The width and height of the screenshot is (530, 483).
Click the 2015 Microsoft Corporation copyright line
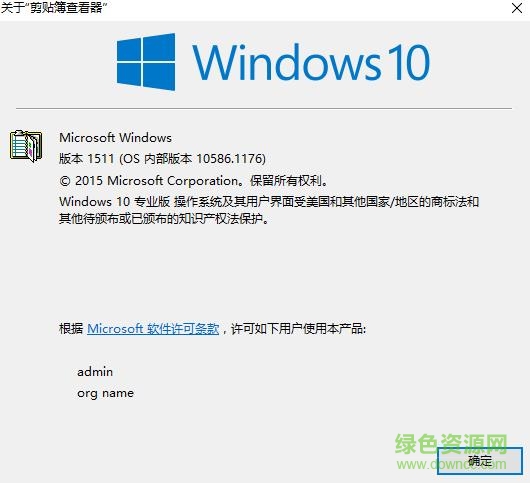click(x=194, y=181)
